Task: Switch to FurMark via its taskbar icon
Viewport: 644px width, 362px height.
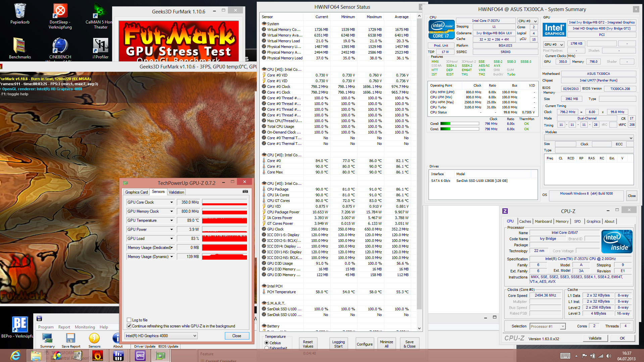Action: click(98, 355)
